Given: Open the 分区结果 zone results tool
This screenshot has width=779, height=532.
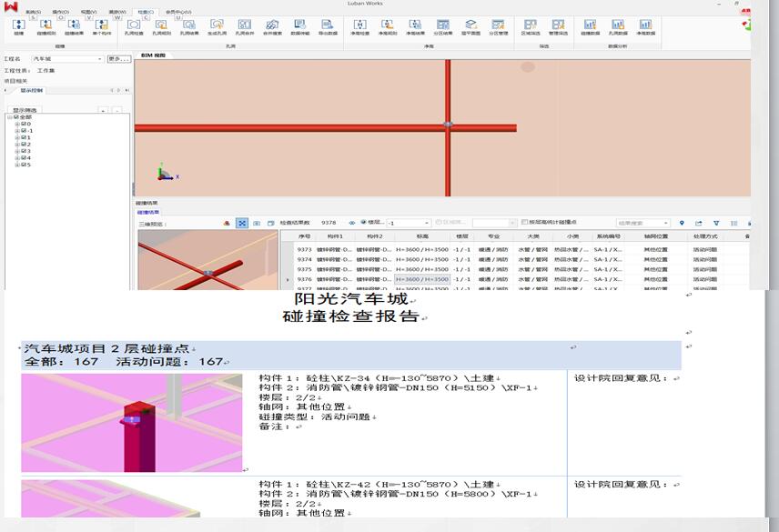Looking at the screenshot, I should (442, 26).
